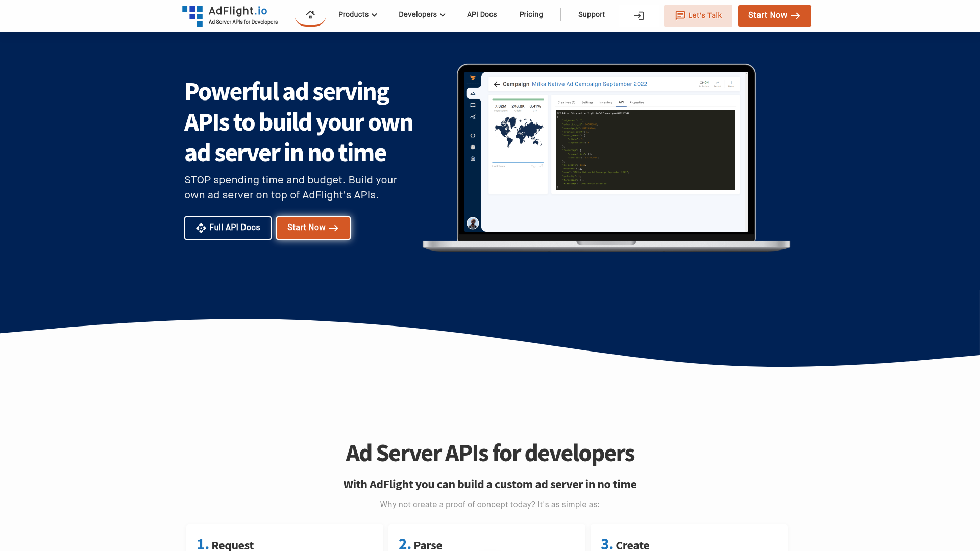Screen dimensions: 980x551
Task: Go to API Docs in navbar
Action: click(481, 15)
